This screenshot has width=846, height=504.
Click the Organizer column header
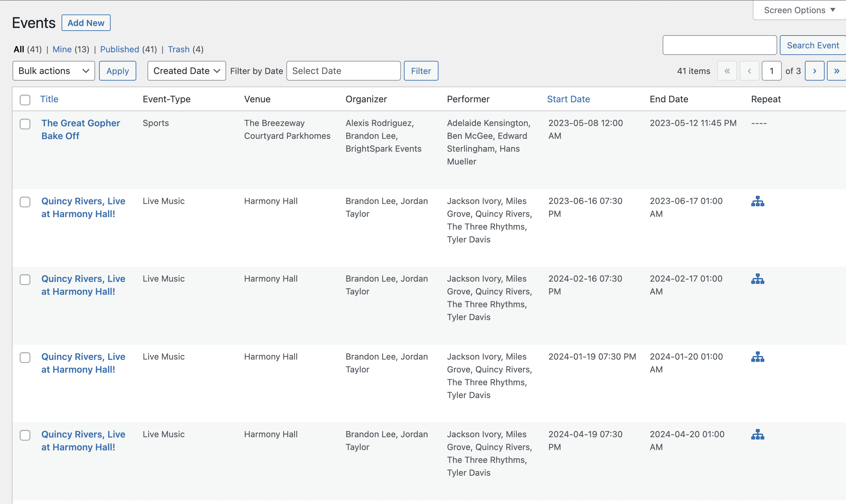(x=366, y=99)
